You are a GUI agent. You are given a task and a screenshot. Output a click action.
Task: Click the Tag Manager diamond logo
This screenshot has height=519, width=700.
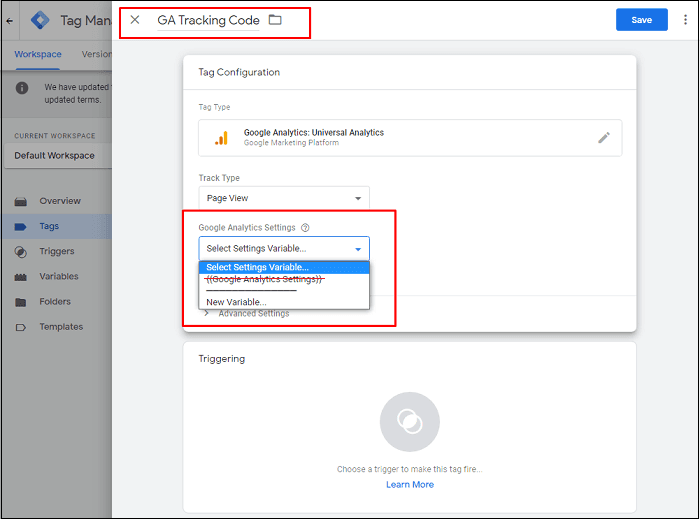(x=40, y=20)
